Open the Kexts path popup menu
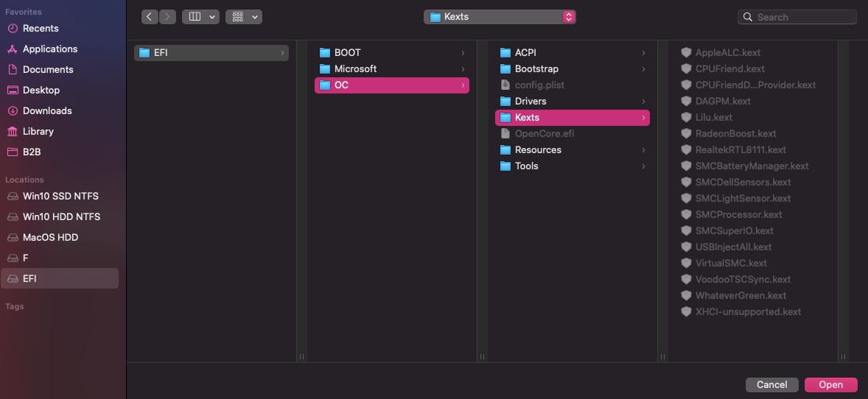This screenshot has width=868, height=399. [500, 17]
